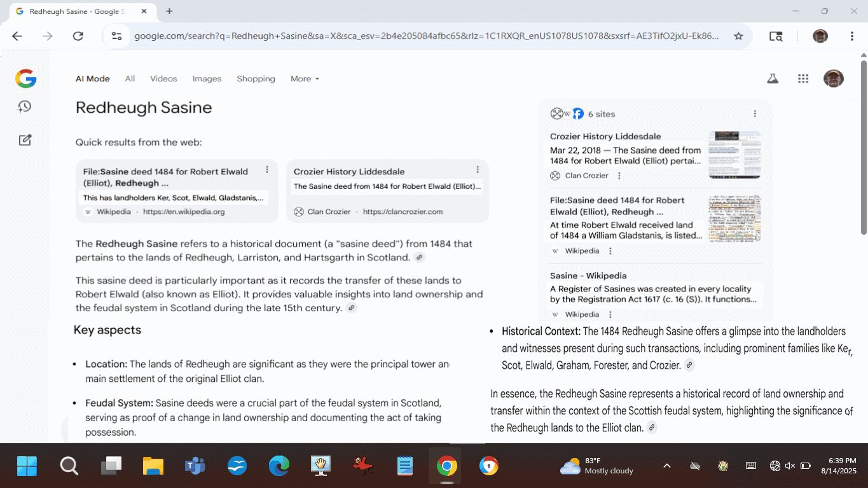Click source link icon after Hartsgarth sentence

[419, 258]
